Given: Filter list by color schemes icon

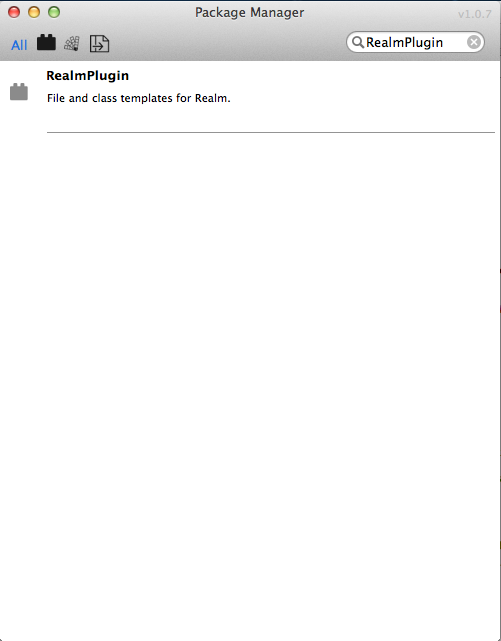Looking at the screenshot, I should [72, 44].
